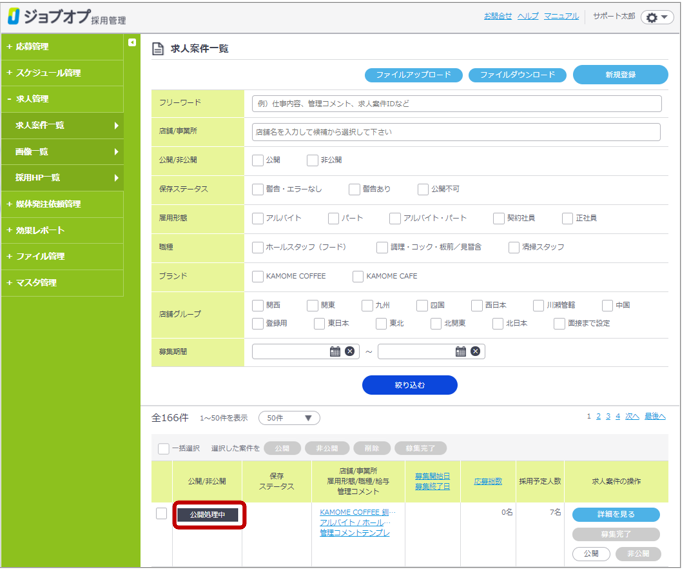The height and width of the screenshot is (572, 687).
Task: Expand スケジュール管理 in sidebar
Action: pos(62,73)
